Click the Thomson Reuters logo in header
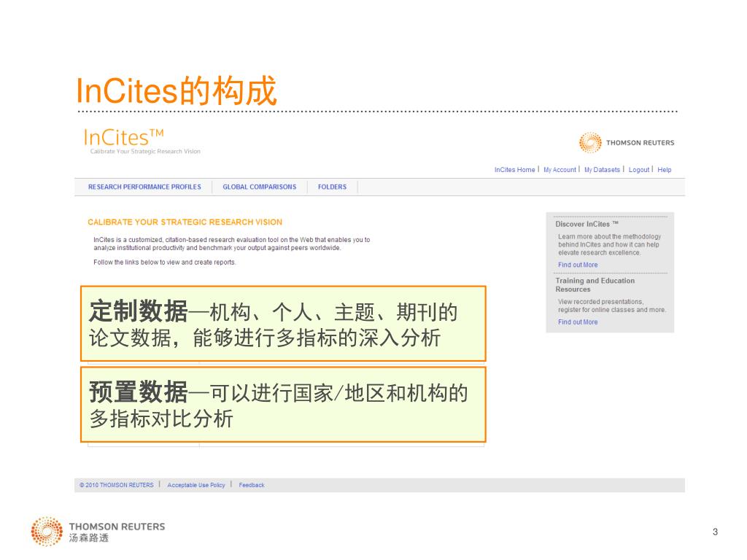This screenshot has width=747, height=560. tap(627, 142)
